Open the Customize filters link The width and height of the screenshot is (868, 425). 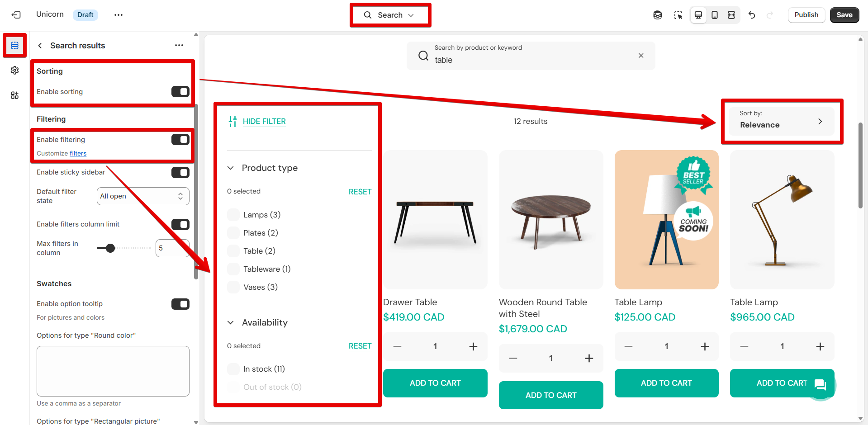tap(78, 153)
